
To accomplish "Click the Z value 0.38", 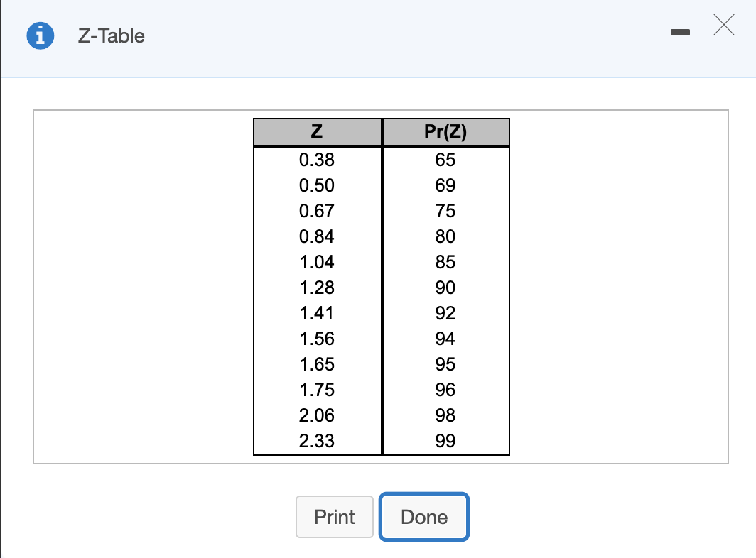I will 317,160.
